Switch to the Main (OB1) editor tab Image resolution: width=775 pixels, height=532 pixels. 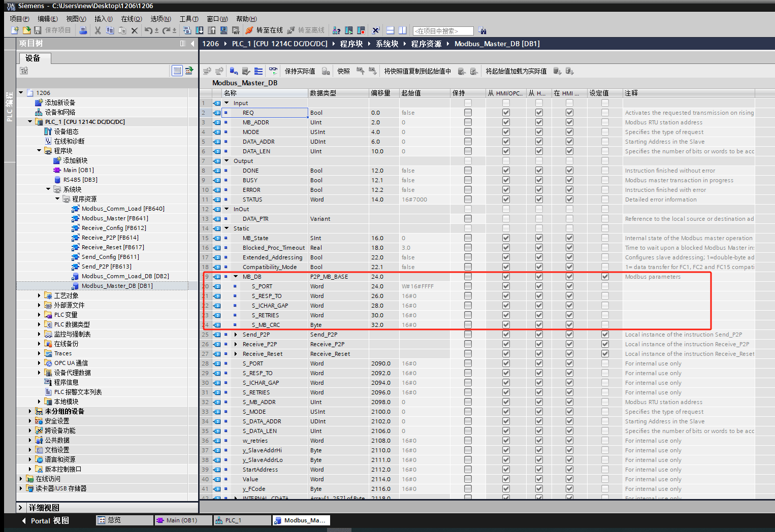(183, 520)
